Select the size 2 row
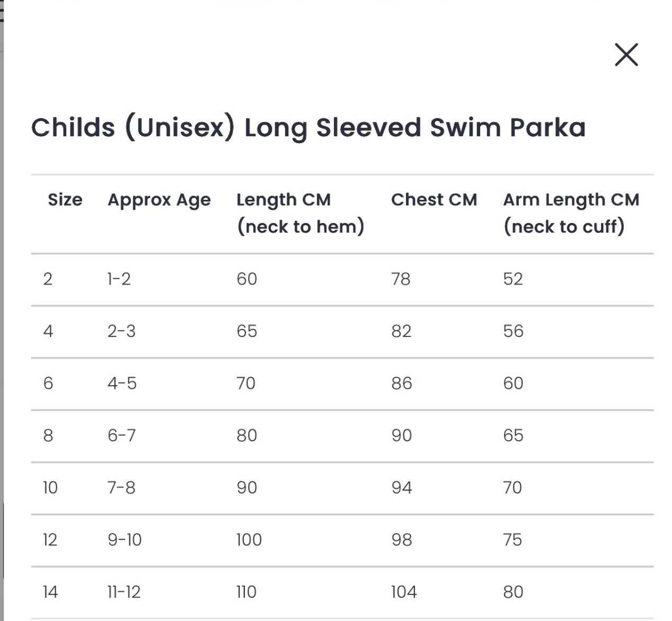Viewport: 672px width, 621px height. click(x=48, y=279)
